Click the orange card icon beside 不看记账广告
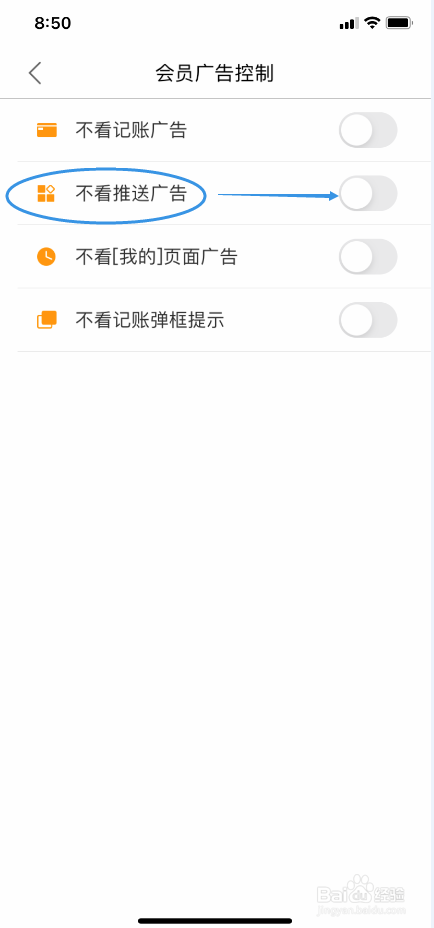The image size is (434, 928). coord(47,130)
